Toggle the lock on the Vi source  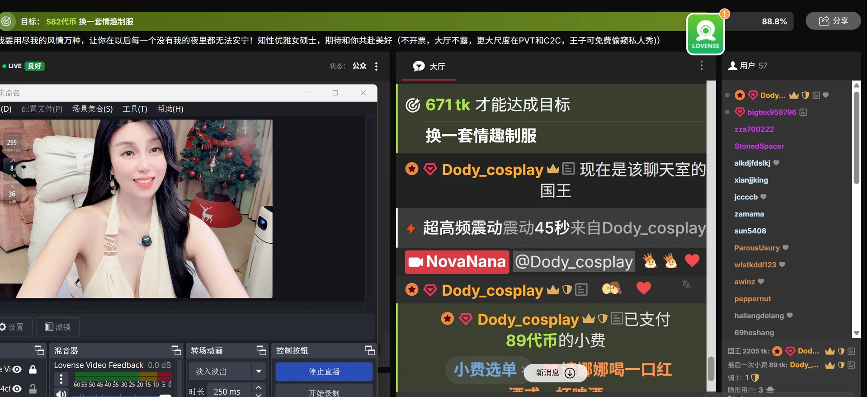33,369
